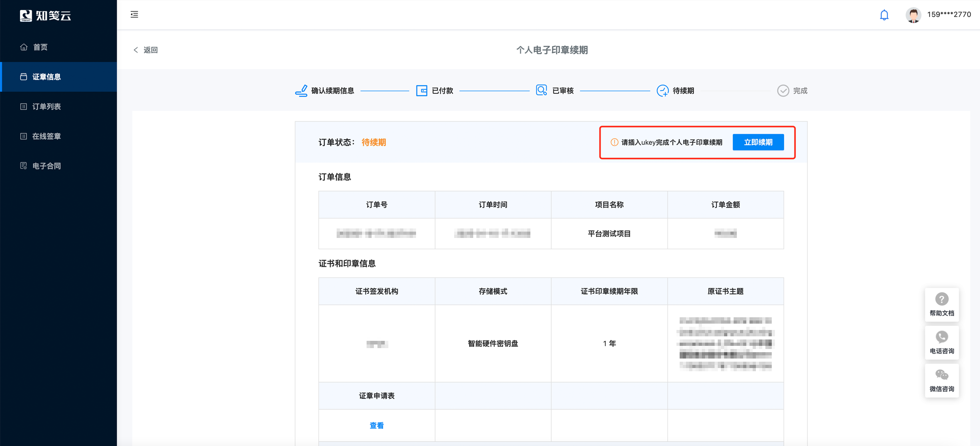The height and width of the screenshot is (446, 980).
Task: Click the 项目名称 column header
Action: 609,205
